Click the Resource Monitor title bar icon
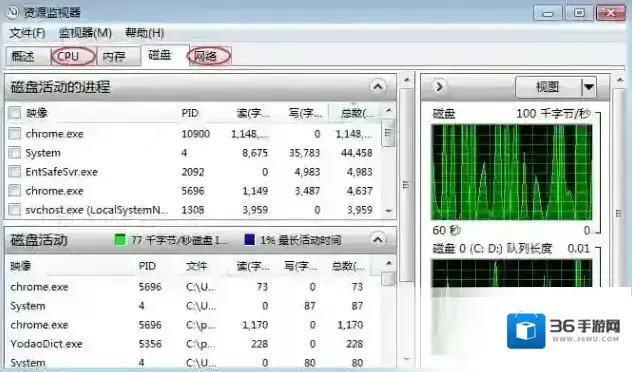 (12, 12)
